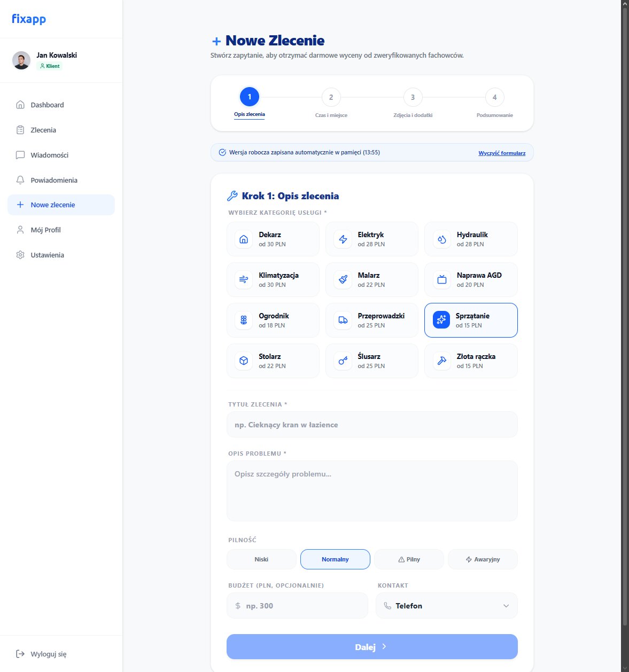Click the Wyczyść formularz link
The width and height of the screenshot is (629, 672).
click(502, 153)
